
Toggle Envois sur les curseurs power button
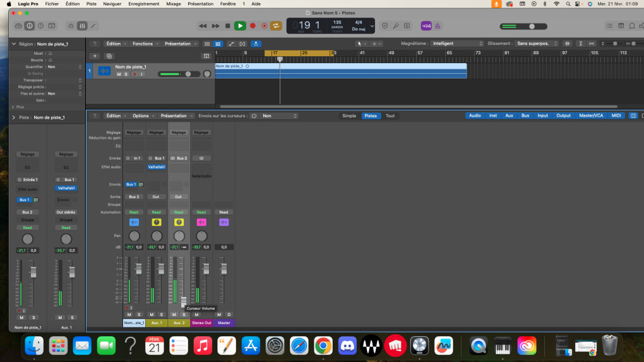click(254, 116)
